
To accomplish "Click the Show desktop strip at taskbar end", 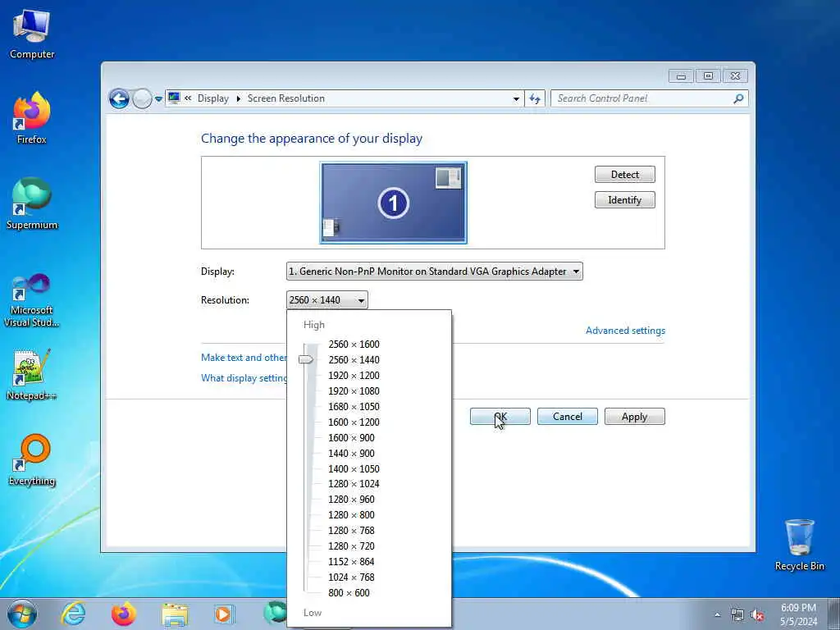I will pos(834,614).
